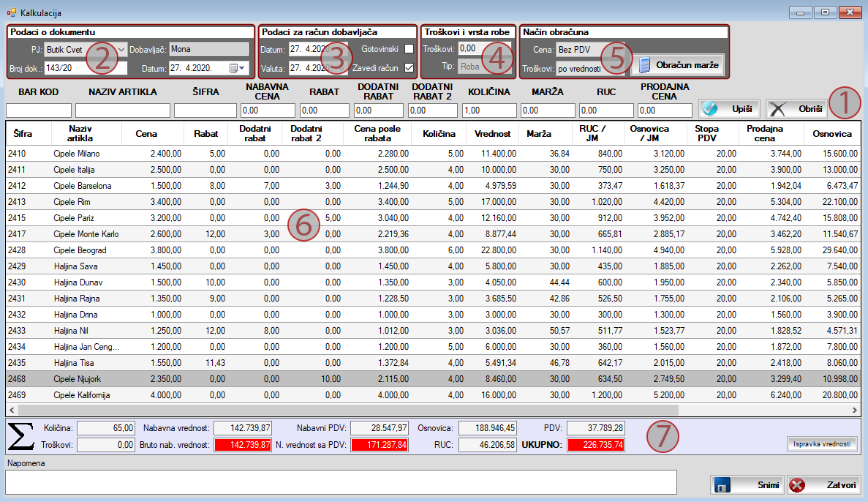Click the checkmark icon on Upiši

pos(709,109)
